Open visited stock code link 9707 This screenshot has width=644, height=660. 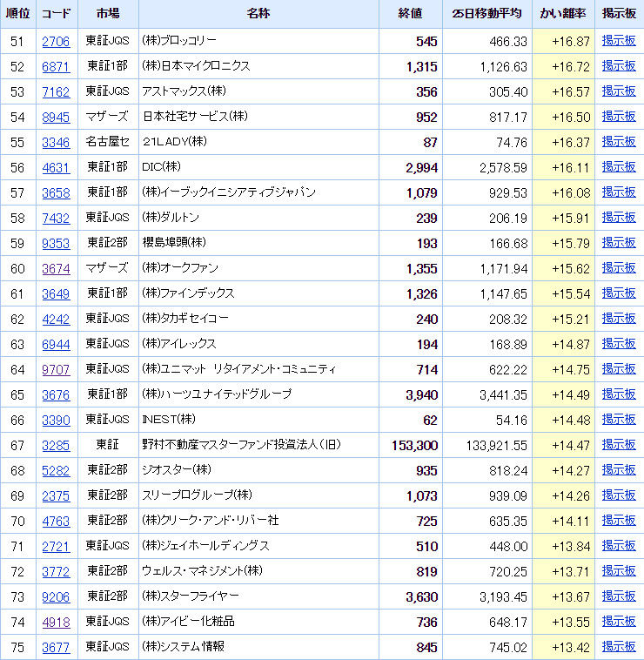(x=56, y=369)
